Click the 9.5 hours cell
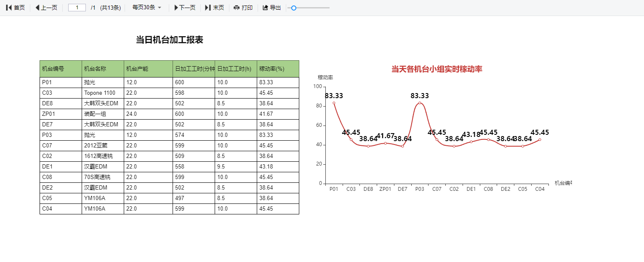Screen dimensions: 644x262 236,167
